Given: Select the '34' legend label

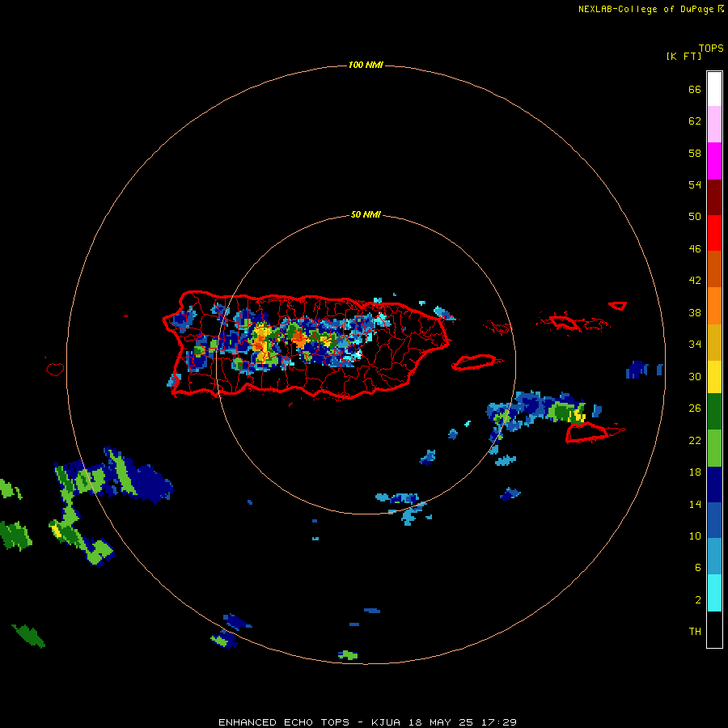Looking at the screenshot, I should 695,345.
